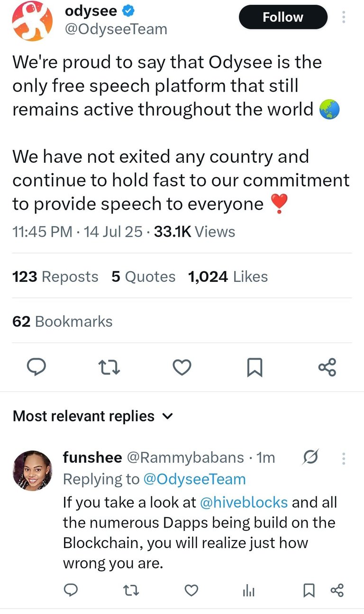Image resolution: width=364 pixels, height=614 pixels.
Task: Bookmark the Odysee post
Action: coord(255,367)
